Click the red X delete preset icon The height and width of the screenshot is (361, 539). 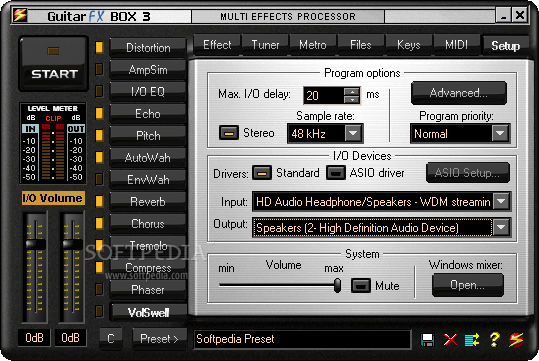(x=450, y=340)
